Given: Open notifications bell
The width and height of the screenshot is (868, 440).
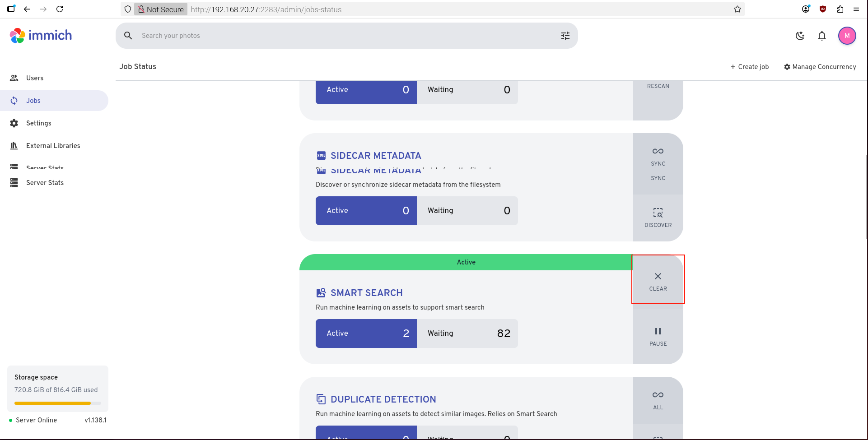Looking at the screenshot, I should 821,36.
